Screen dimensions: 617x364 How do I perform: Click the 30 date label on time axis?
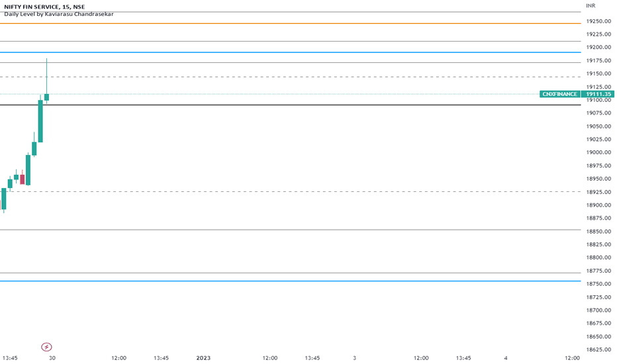coord(52,358)
